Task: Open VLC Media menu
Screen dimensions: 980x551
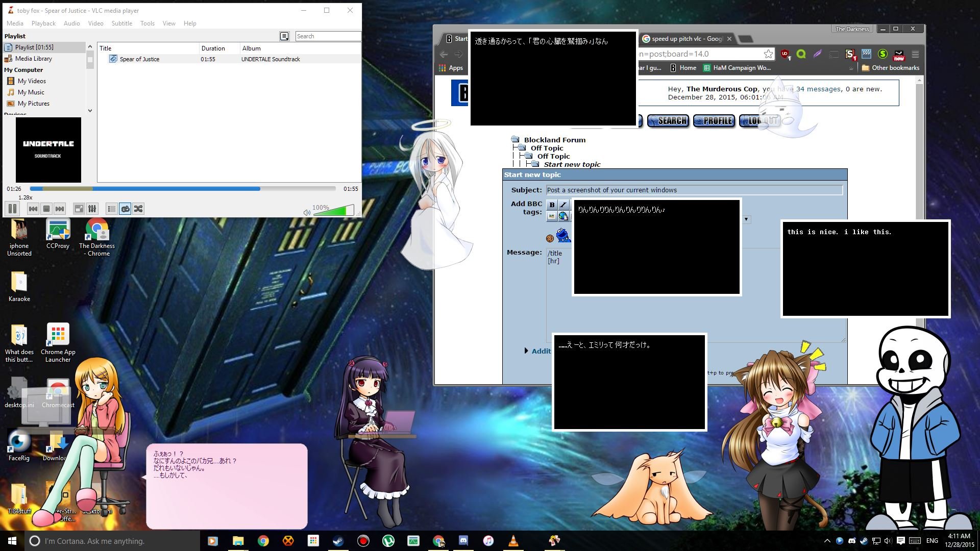Action: tap(15, 23)
